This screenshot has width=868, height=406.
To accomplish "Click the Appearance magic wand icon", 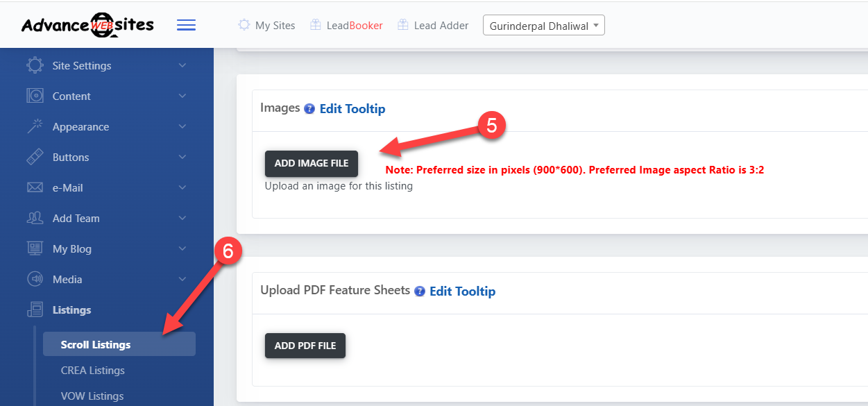I will 35,126.
